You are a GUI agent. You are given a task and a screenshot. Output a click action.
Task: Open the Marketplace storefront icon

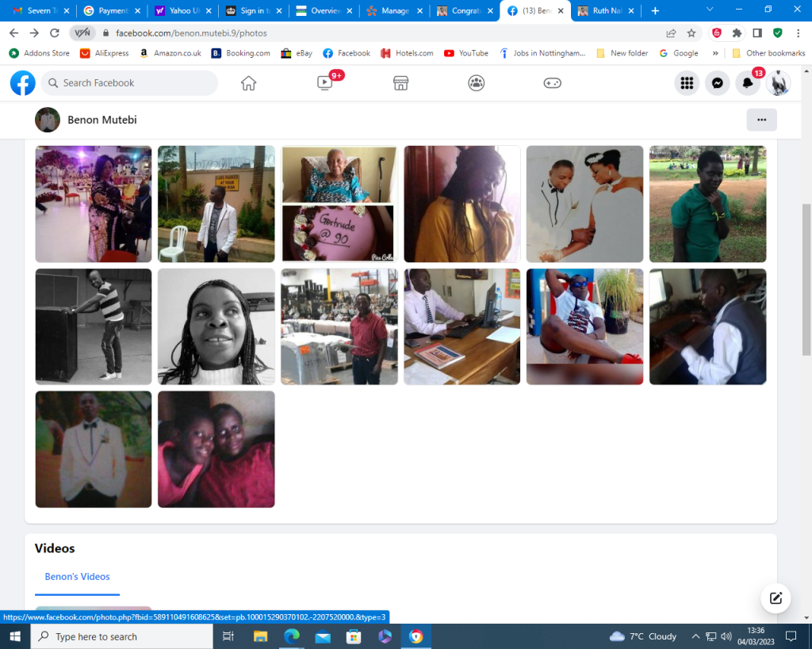pyautogui.click(x=400, y=83)
